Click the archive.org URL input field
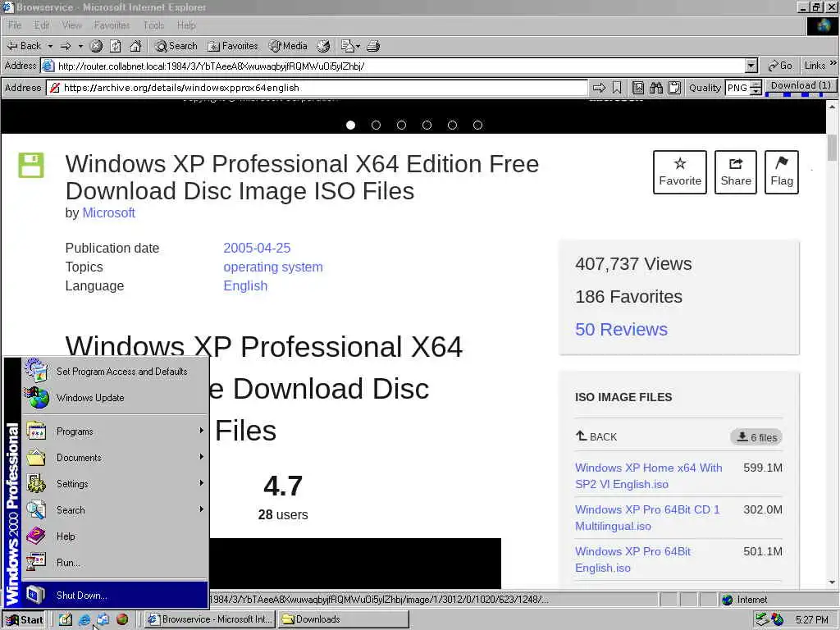The height and width of the screenshot is (630, 840). coord(317,88)
